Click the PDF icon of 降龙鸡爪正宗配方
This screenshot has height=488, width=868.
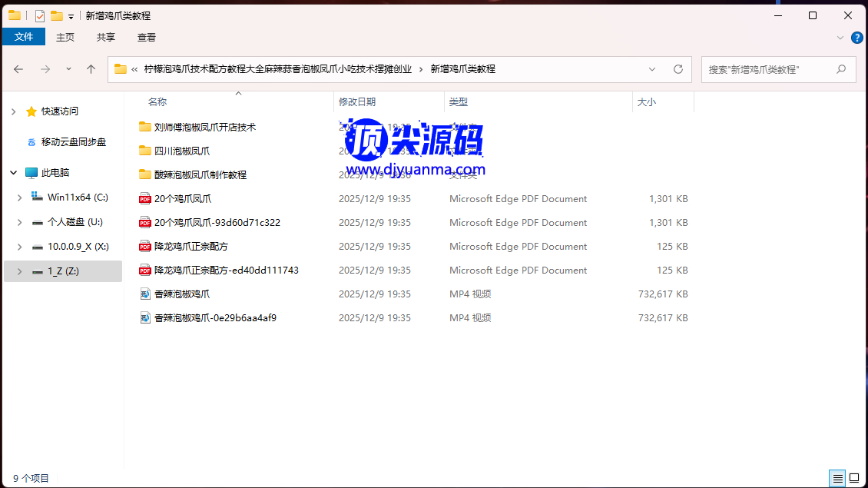coord(145,247)
